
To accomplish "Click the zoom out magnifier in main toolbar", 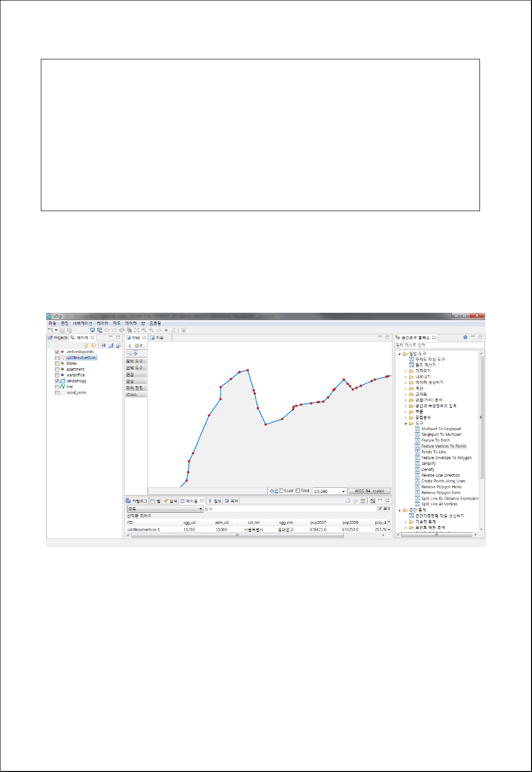I will (x=151, y=330).
